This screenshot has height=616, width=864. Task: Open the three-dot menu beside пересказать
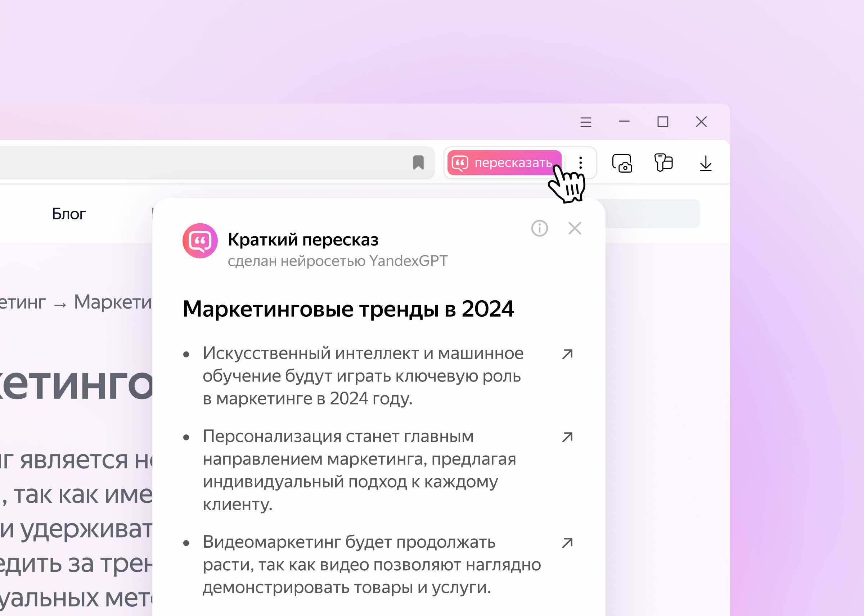(580, 163)
